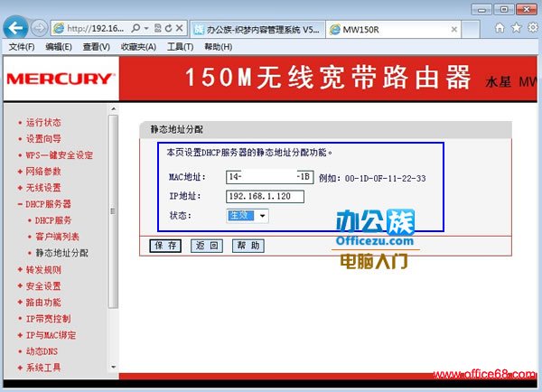
Task: Open the 文件(F) menu
Action: tap(22, 47)
